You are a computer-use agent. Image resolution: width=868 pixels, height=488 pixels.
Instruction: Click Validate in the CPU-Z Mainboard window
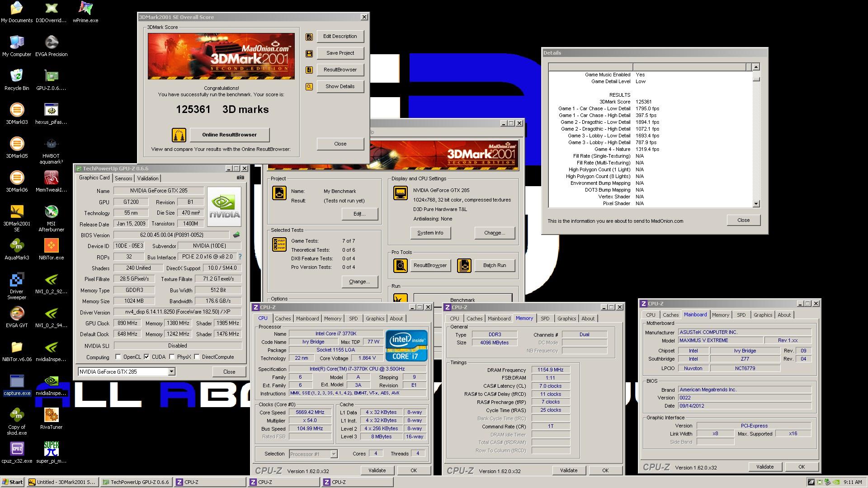click(765, 467)
